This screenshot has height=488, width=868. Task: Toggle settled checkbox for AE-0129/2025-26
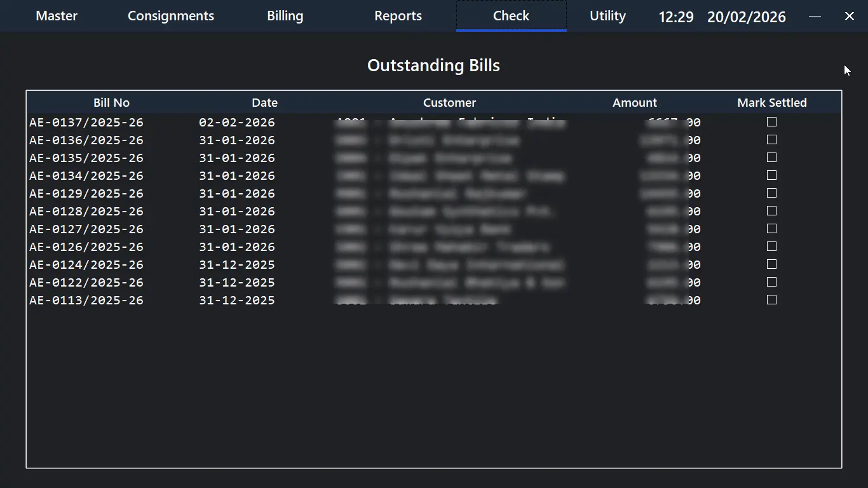pyautogui.click(x=771, y=193)
